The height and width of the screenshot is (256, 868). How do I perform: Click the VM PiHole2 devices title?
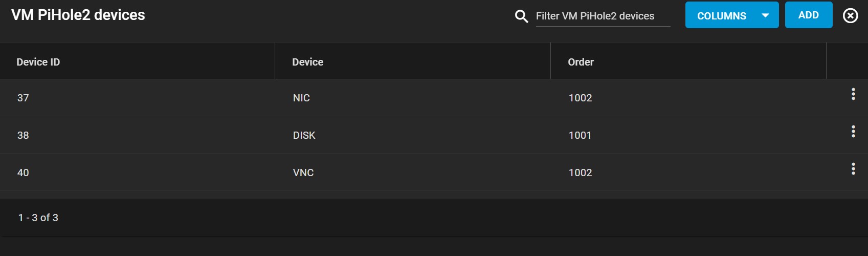pos(78,15)
